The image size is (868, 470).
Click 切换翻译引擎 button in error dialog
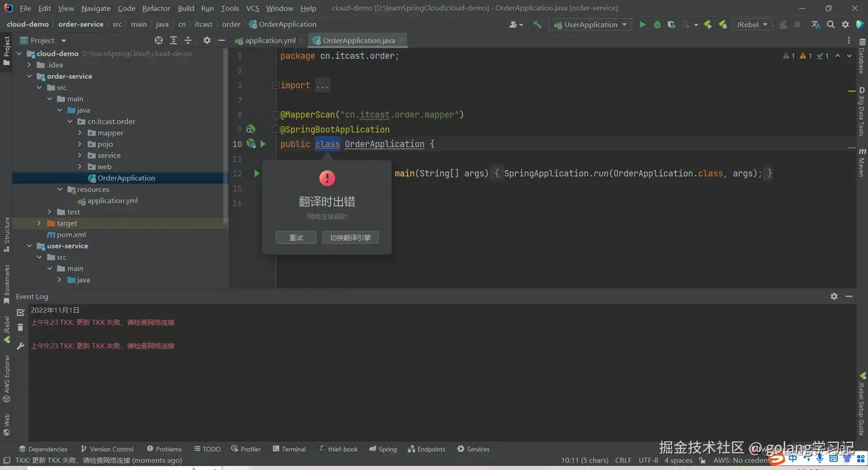click(x=350, y=238)
